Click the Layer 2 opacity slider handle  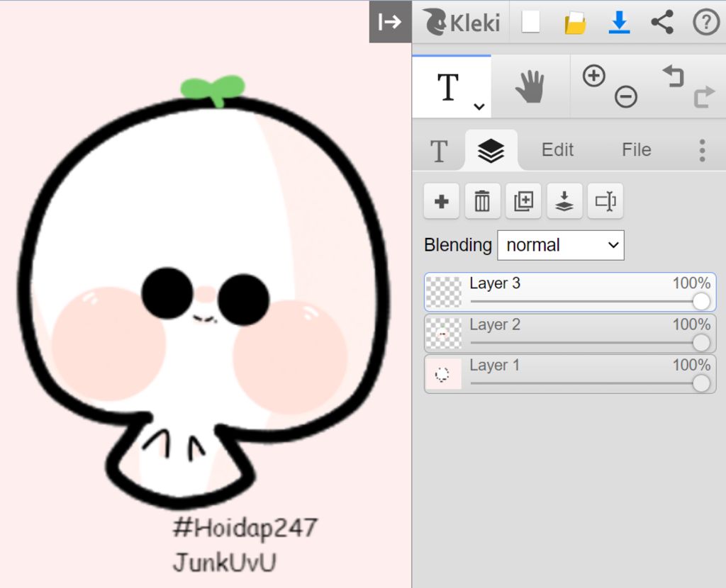point(701,343)
